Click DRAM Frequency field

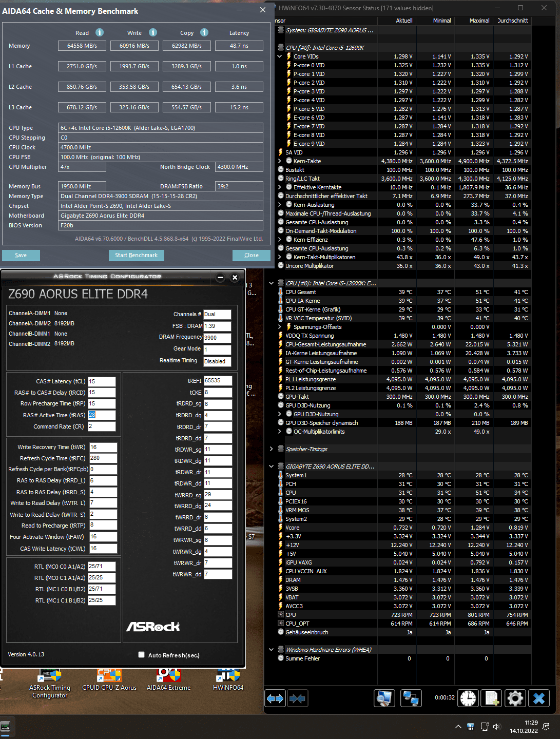pos(217,338)
